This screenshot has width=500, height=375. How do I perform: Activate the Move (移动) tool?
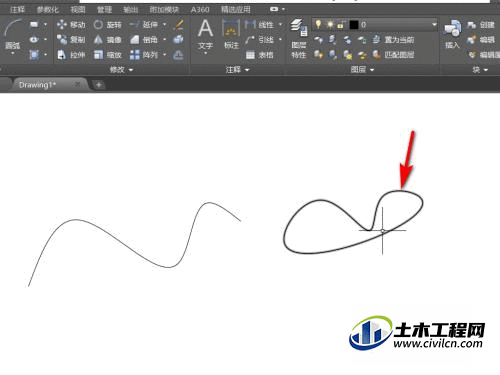(x=71, y=25)
